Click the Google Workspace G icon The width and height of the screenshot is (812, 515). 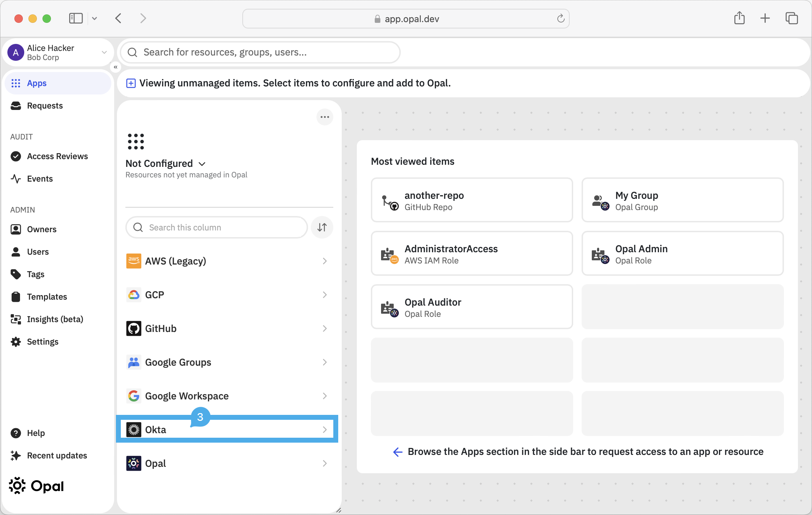click(134, 396)
